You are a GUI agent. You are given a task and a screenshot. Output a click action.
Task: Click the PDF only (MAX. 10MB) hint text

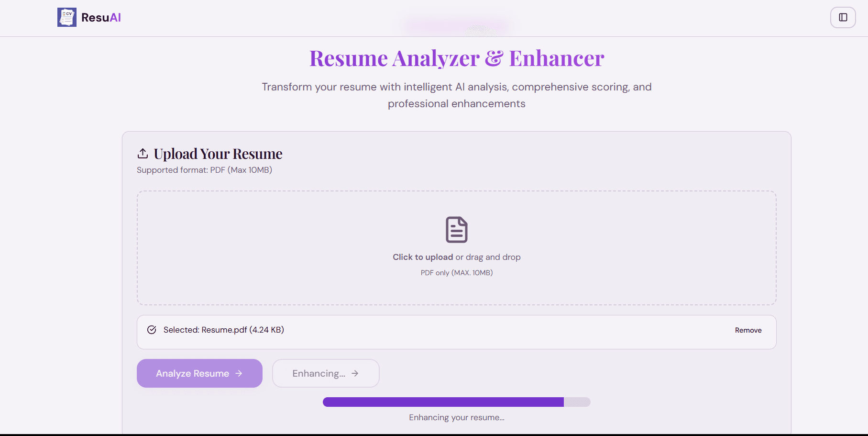pyautogui.click(x=456, y=272)
